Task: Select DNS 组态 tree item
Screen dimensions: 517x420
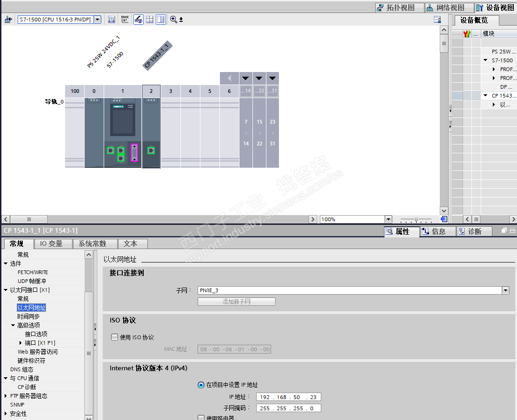Action: [22, 369]
